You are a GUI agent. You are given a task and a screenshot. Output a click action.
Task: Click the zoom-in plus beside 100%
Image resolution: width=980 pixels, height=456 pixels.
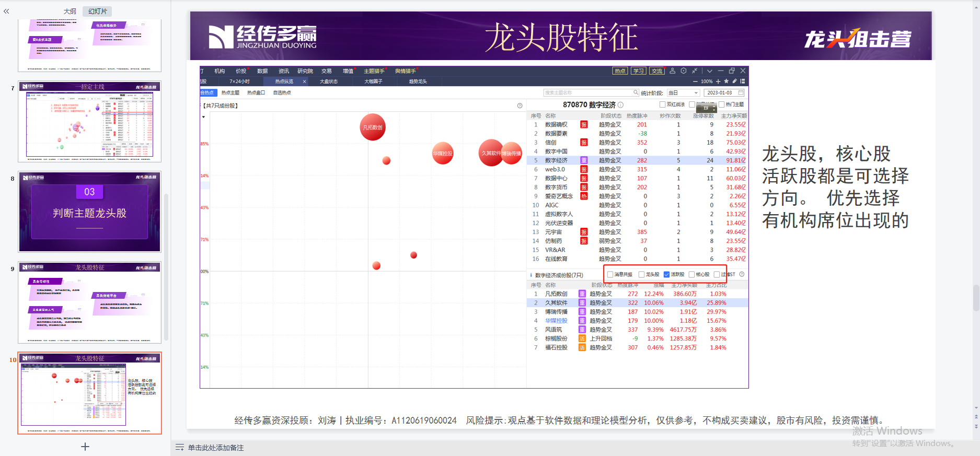point(718,81)
